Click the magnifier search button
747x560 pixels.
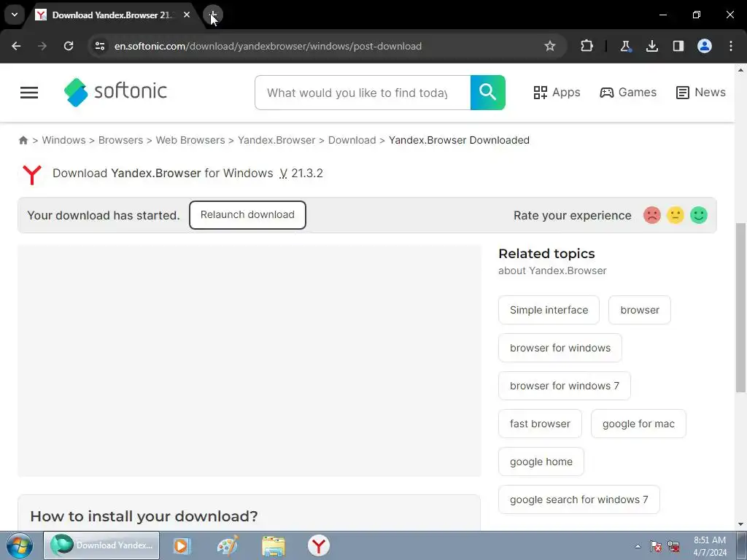tap(488, 93)
